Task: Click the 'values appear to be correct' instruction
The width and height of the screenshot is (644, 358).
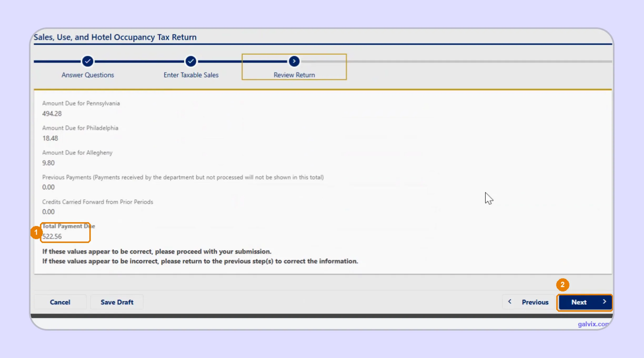Action: point(157,251)
